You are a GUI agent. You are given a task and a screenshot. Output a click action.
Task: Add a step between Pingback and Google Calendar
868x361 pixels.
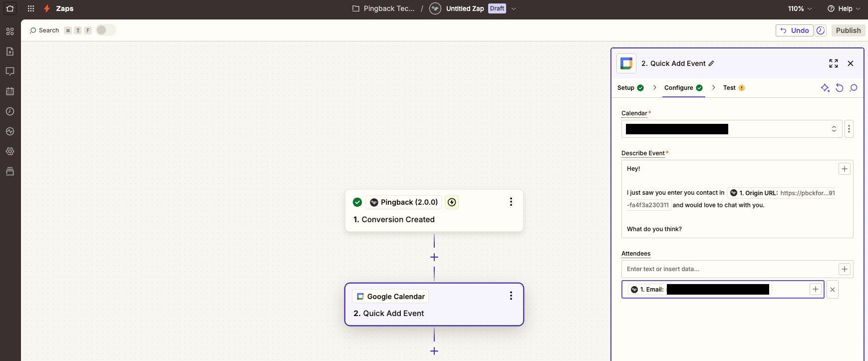(434, 257)
